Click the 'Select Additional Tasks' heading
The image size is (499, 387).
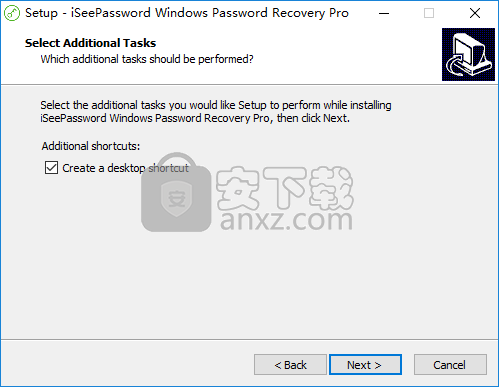[90, 43]
